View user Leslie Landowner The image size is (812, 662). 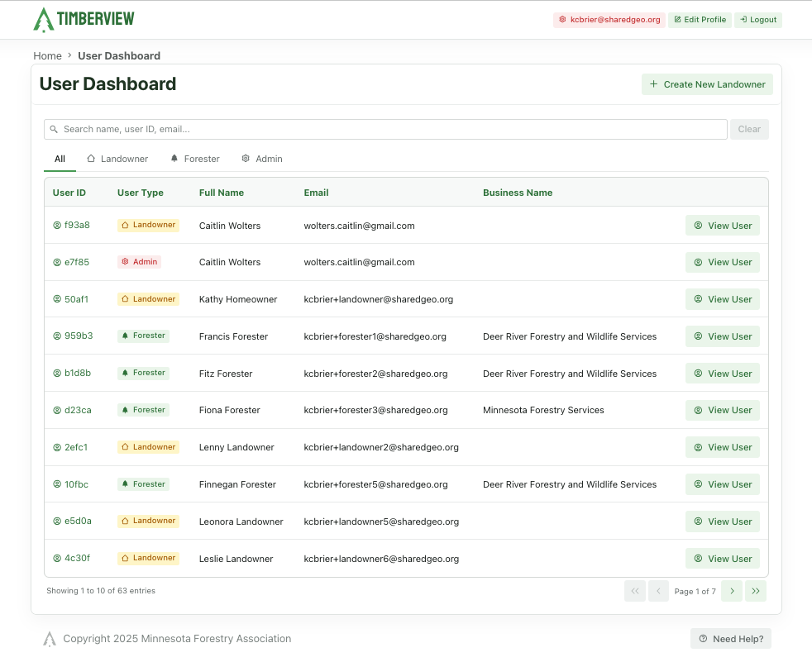(x=723, y=559)
